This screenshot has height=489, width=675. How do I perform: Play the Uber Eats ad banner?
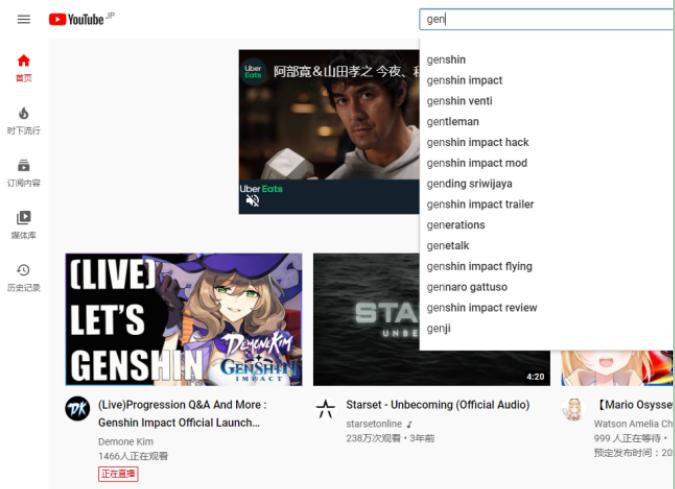tap(328, 120)
